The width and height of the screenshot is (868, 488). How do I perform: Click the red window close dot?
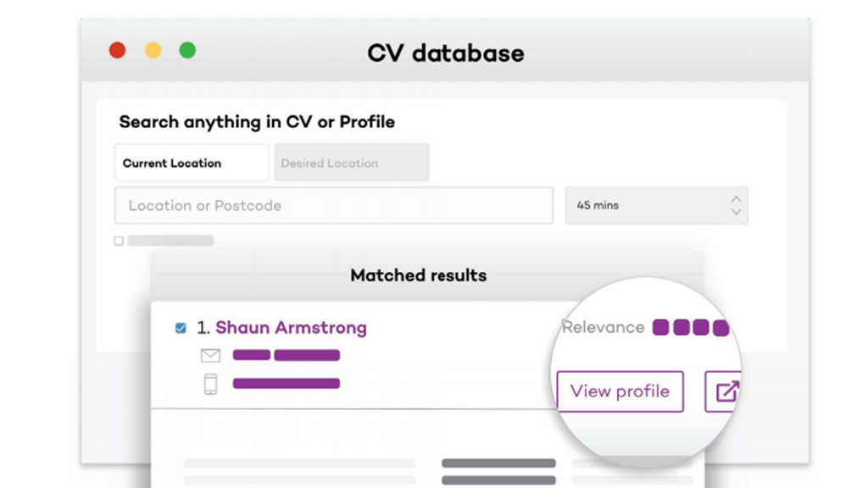coord(117,50)
